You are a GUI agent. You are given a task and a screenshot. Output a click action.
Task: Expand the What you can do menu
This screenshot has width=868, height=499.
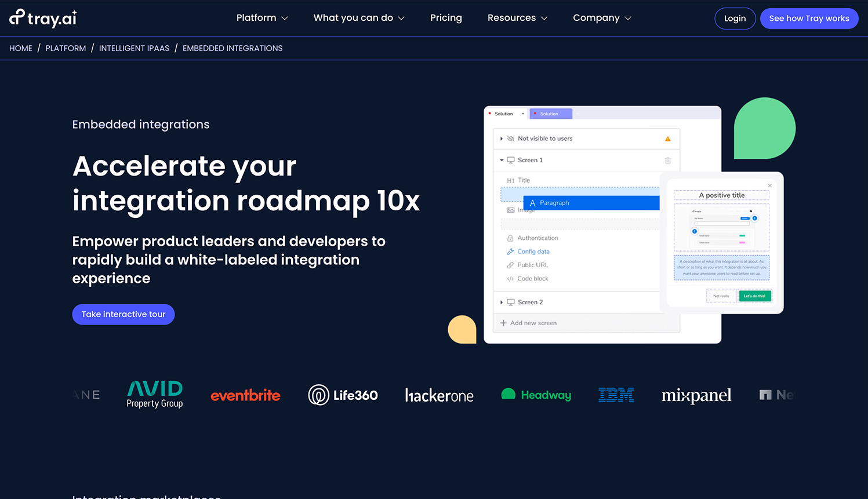[x=359, y=18]
